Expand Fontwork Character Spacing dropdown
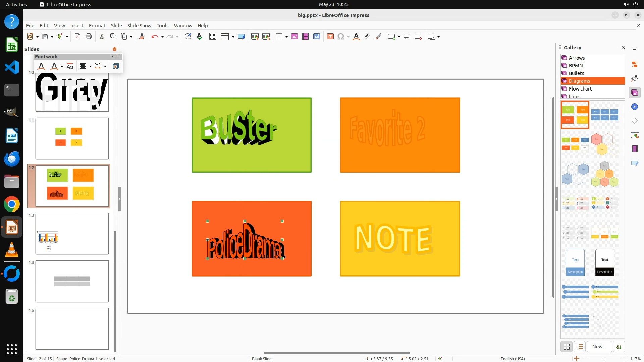Screen dimensions: 644x362 (x=105, y=66)
